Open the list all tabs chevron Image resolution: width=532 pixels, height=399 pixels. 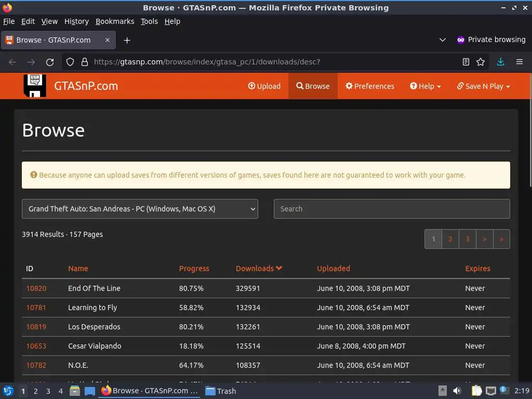(443, 39)
